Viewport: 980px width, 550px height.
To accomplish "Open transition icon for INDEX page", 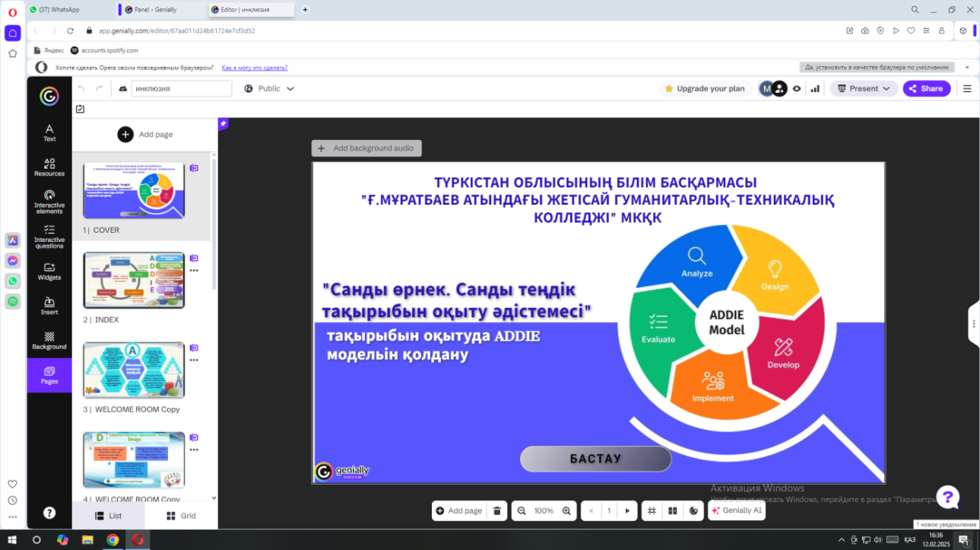I will [x=194, y=258].
